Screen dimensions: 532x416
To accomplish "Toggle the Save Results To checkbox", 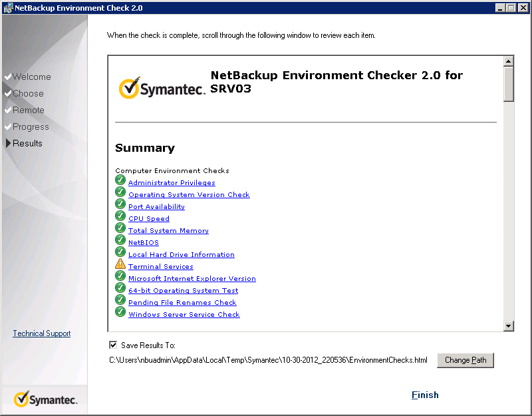I will coord(113,345).
